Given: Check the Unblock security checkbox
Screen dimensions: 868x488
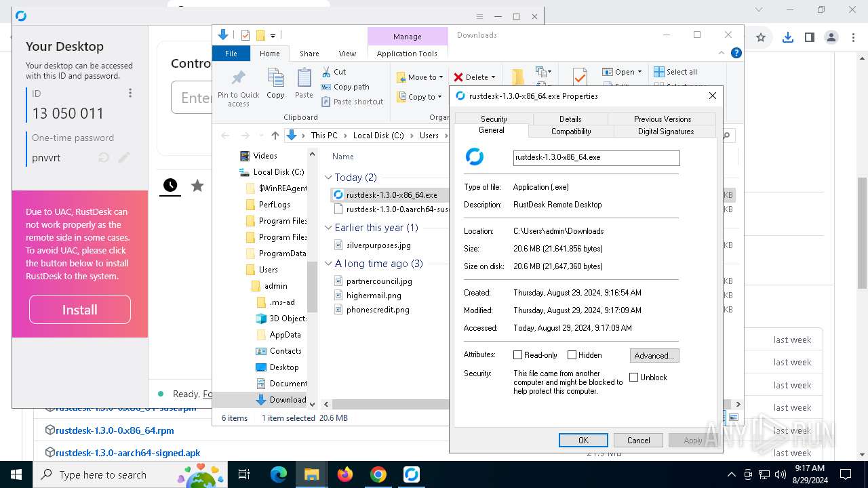Looking at the screenshot, I should (x=634, y=378).
